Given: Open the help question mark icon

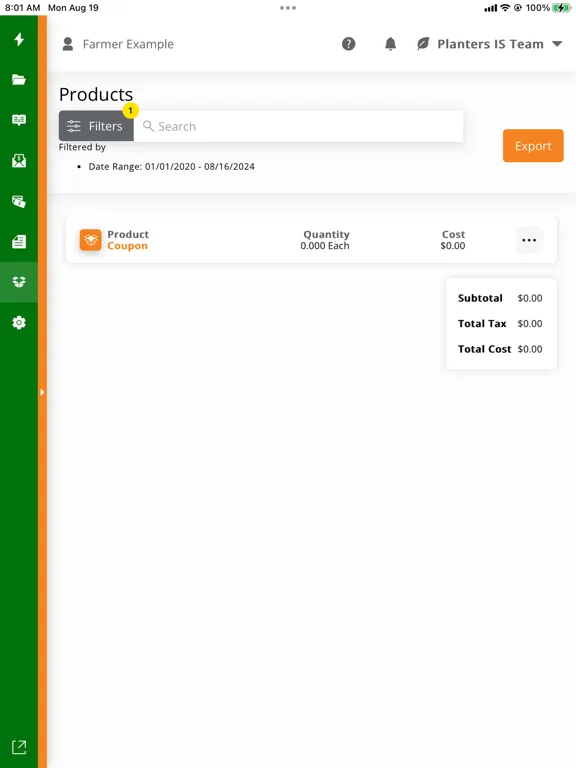Looking at the screenshot, I should click(349, 44).
